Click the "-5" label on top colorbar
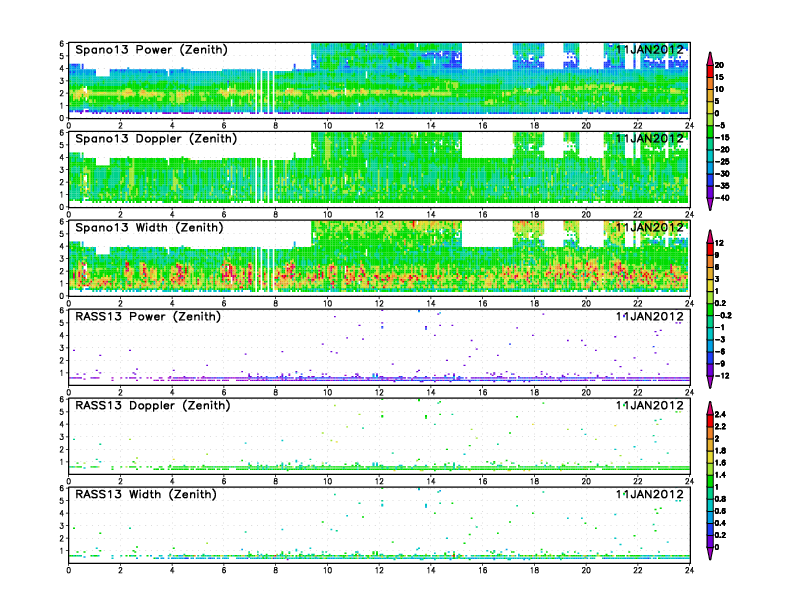This screenshot has width=792, height=612. [720, 126]
